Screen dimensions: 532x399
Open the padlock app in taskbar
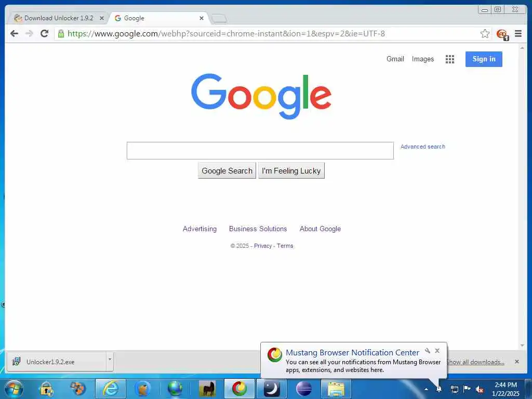click(x=46, y=389)
